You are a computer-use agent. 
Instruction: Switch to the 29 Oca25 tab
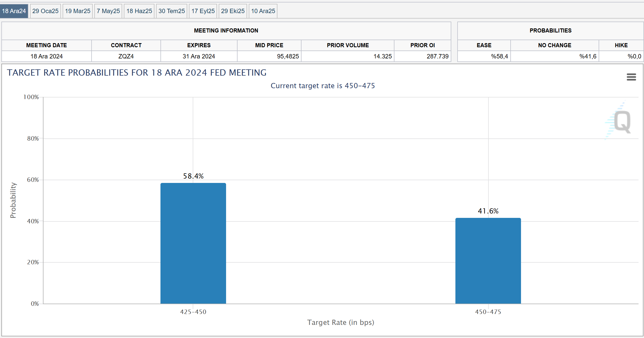[x=45, y=11]
